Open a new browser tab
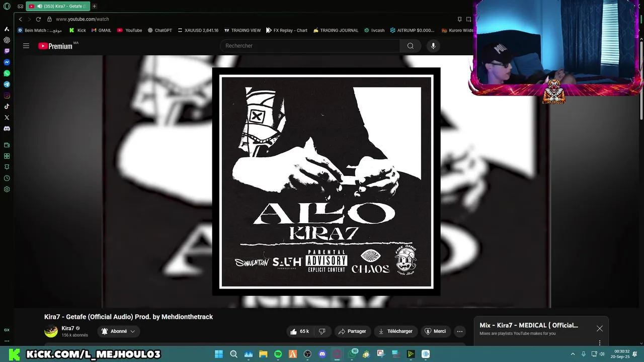 94,7
